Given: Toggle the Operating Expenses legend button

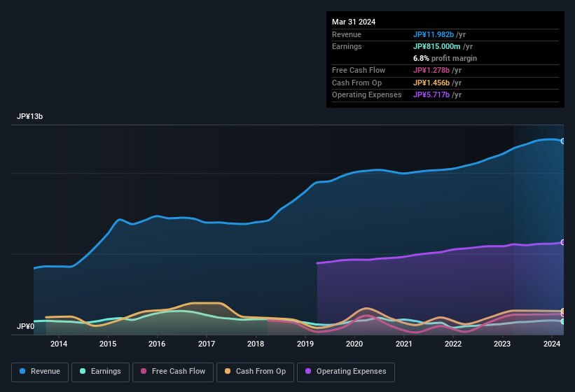Looking at the screenshot, I should click(x=345, y=372).
